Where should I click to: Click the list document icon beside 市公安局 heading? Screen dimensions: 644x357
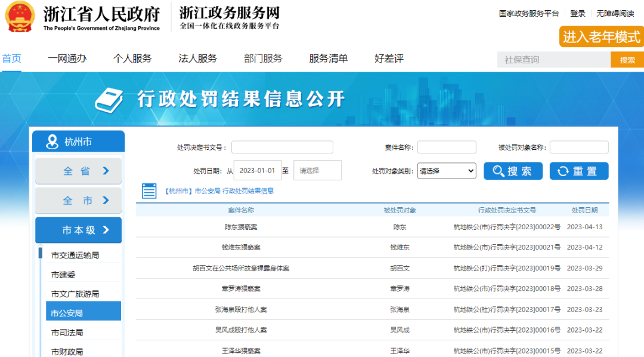coord(149,191)
